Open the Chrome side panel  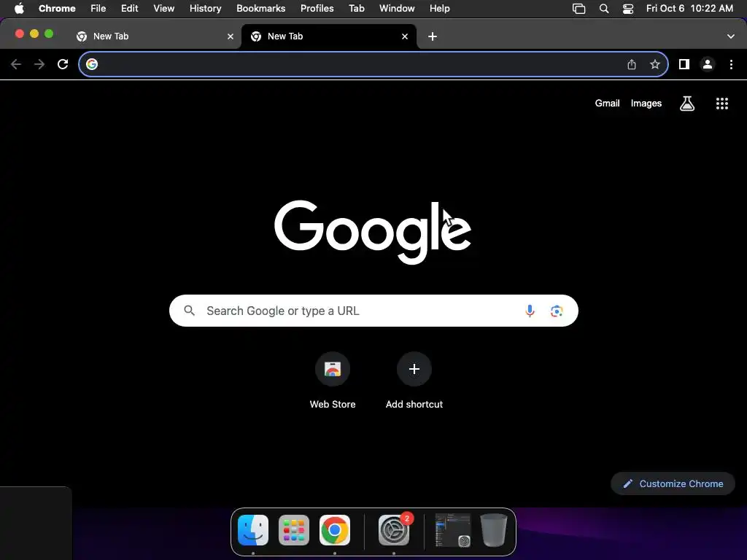click(x=684, y=64)
